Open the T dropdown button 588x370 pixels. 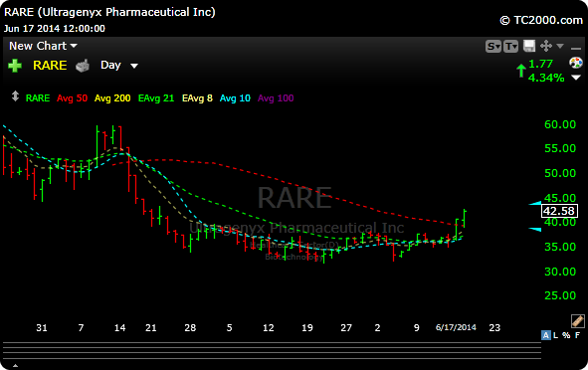(510, 47)
